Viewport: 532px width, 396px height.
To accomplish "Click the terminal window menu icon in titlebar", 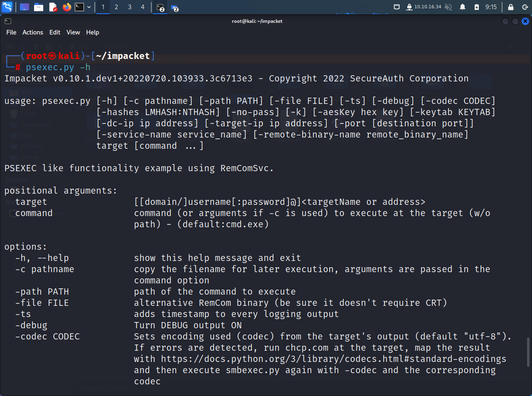I will pyautogui.click(x=8, y=21).
